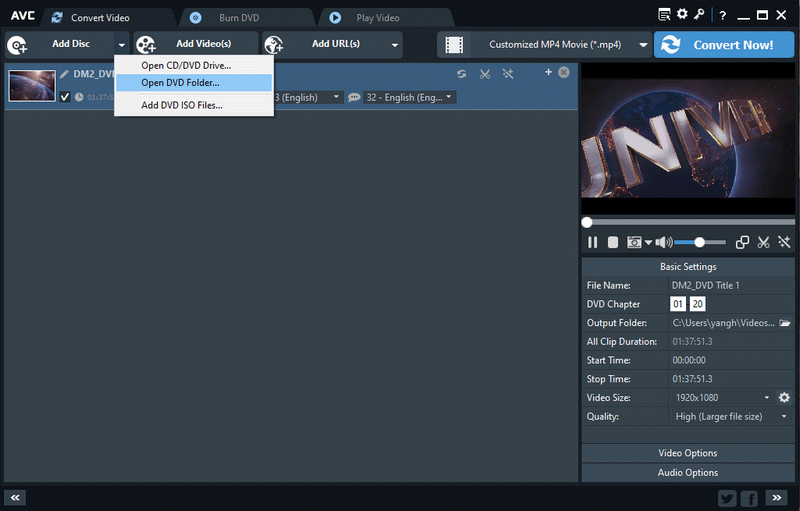Screen dimensions: 800x511
Task: Browse the output folder with the folder icon
Action: pos(785,323)
